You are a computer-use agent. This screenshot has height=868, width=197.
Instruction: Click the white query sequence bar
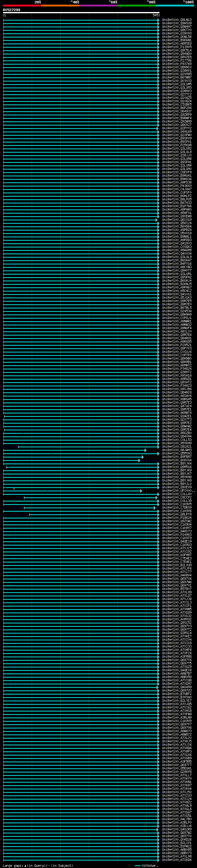81,12
